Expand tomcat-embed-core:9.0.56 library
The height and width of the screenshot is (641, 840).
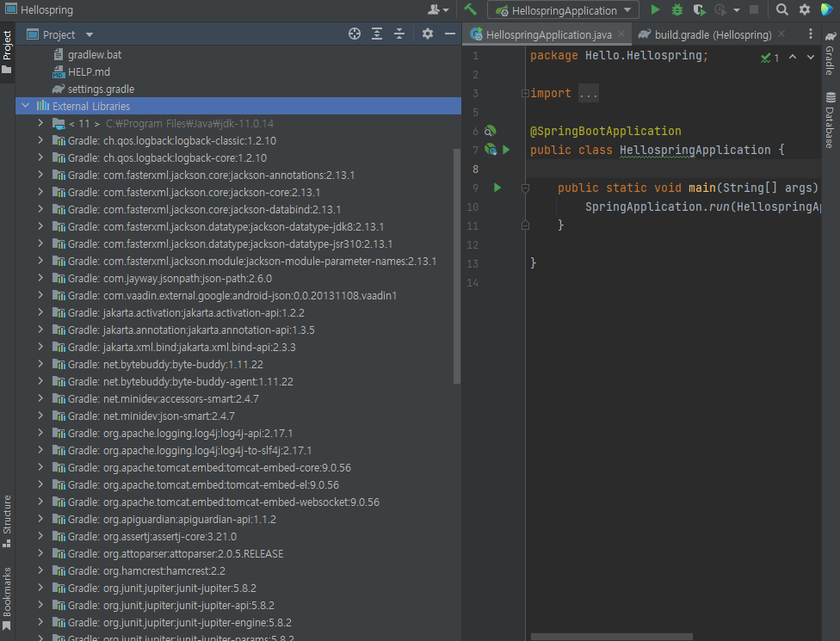pos(40,467)
